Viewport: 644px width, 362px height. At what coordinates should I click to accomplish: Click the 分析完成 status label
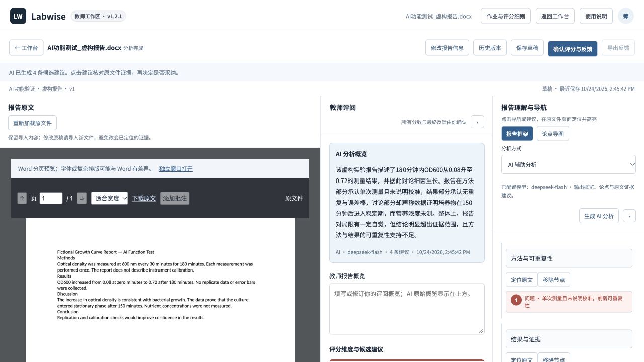[133, 48]
